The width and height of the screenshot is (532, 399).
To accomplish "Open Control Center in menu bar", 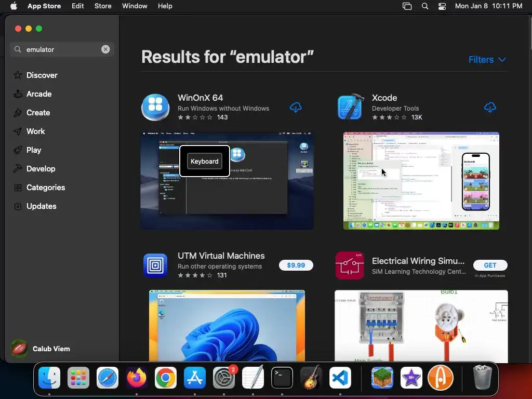I will [x=442, y=6].
